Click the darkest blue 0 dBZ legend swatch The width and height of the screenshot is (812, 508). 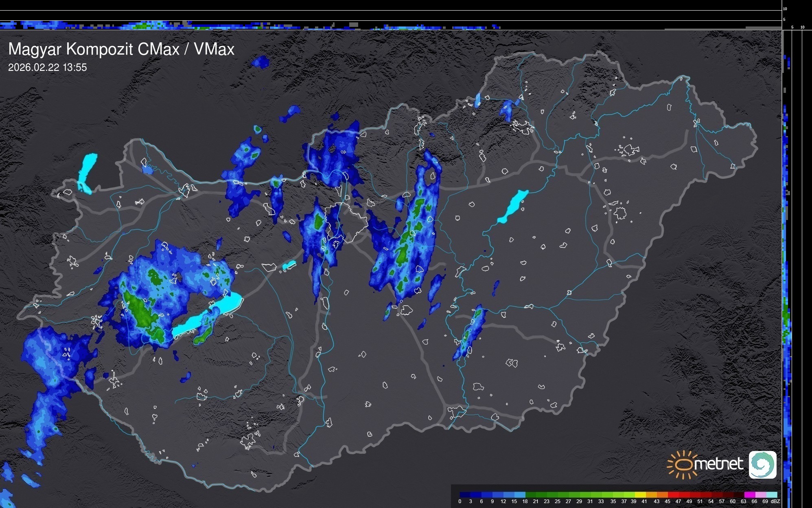click(465, 495)
